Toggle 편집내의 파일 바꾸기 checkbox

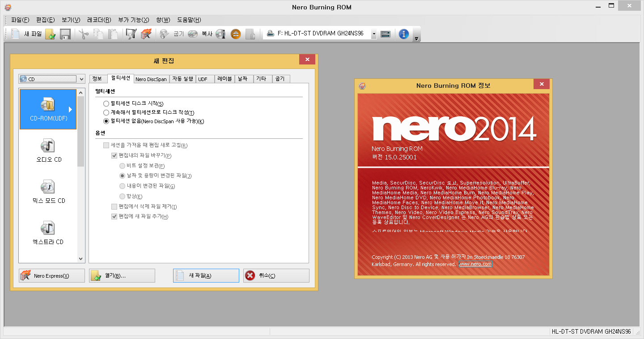(114, 155)
